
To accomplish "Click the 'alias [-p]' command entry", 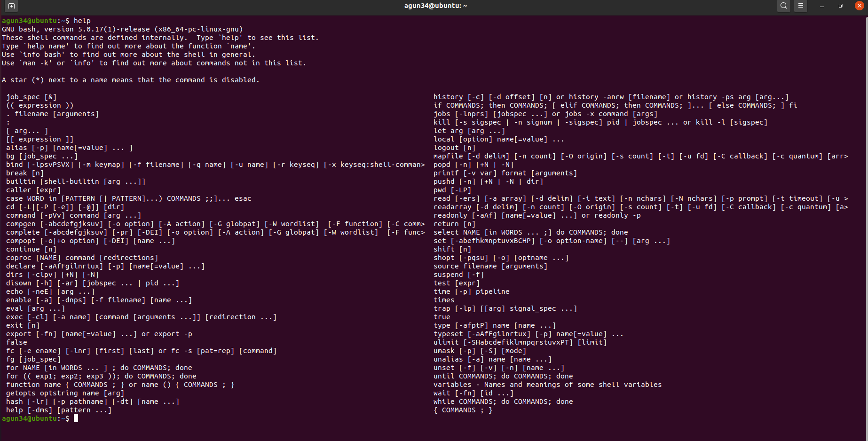I will [70, 148].
